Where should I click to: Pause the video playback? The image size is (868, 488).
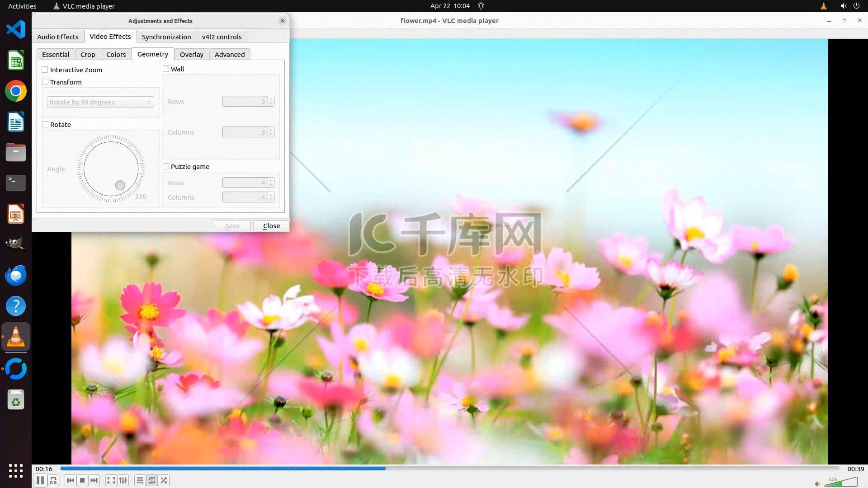[40, 480]
